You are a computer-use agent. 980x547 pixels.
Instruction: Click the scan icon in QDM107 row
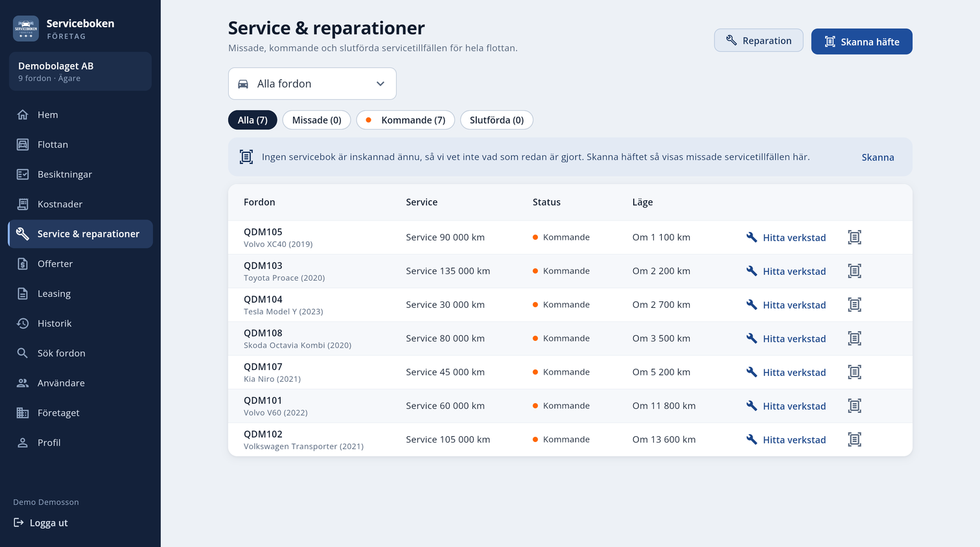(x=854, y=372)
